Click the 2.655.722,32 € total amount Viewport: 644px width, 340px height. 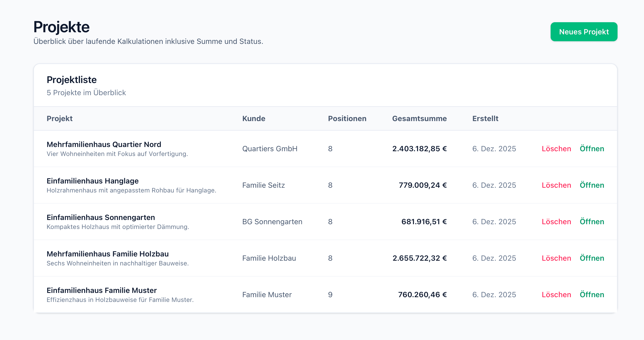[419, 258]
